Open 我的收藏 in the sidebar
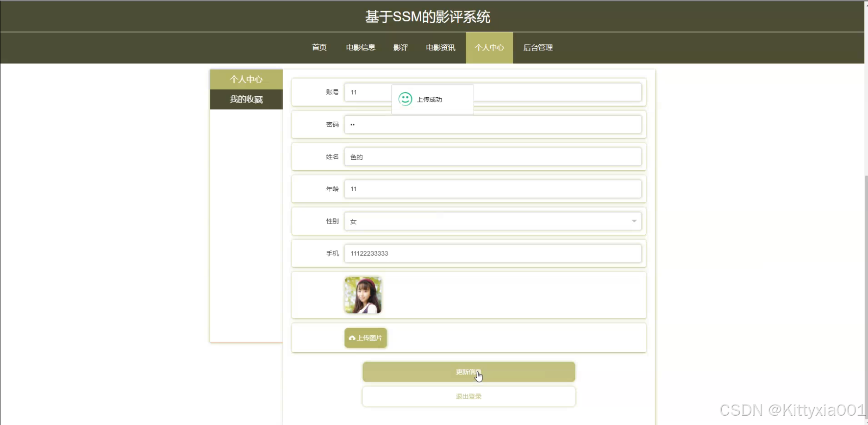 [x=246, y=99]
